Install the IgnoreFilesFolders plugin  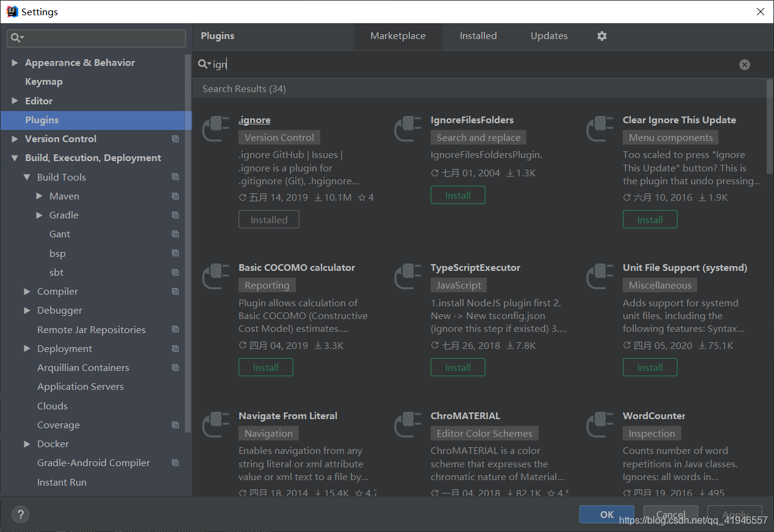[458, 195]
